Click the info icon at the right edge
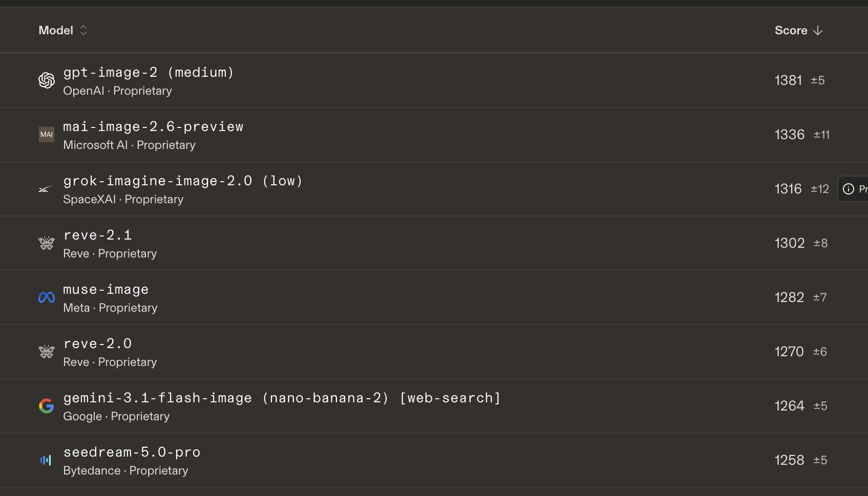The height and width of the screenshot is (496, 868). [x=849, y=189]
